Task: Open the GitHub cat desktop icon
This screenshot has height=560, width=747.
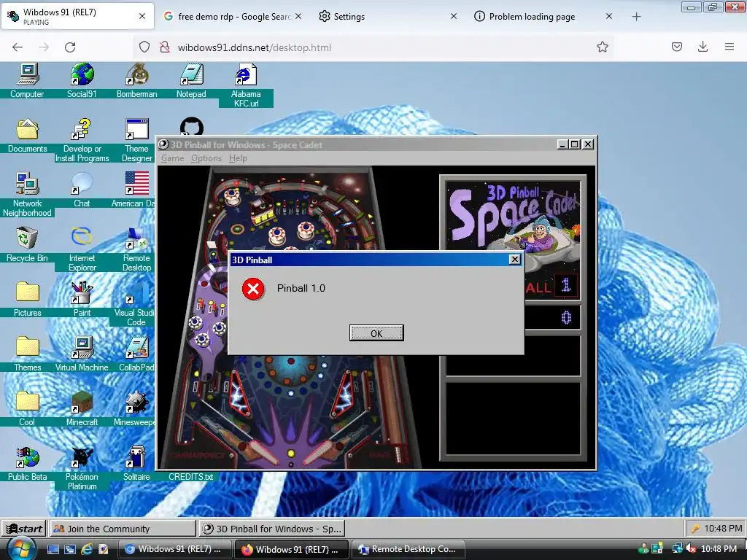Action: pos(192,127)
